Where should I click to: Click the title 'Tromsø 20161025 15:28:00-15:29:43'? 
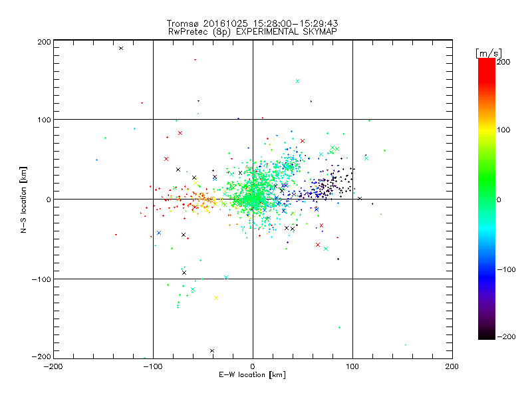[x=253, y=23]
